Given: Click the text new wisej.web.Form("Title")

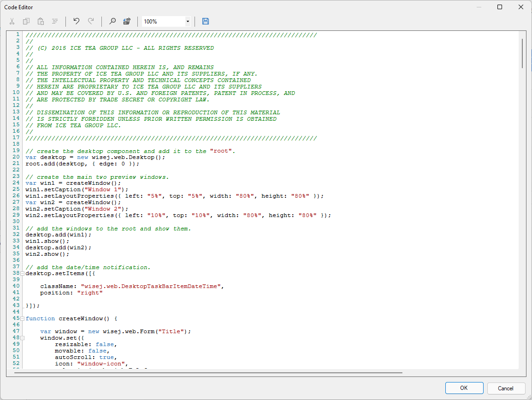Looking at the screenshot, I should coord(137,331).
